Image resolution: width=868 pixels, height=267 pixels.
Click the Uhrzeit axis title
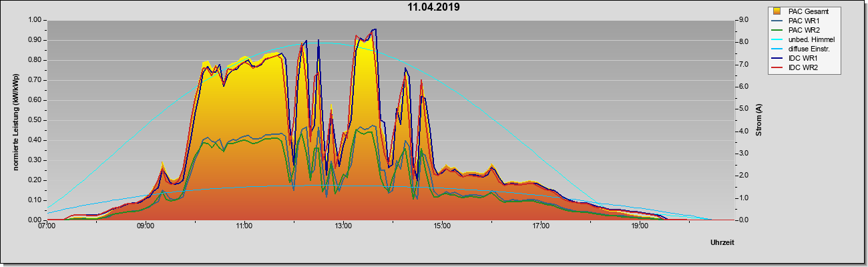coord(722,244)
